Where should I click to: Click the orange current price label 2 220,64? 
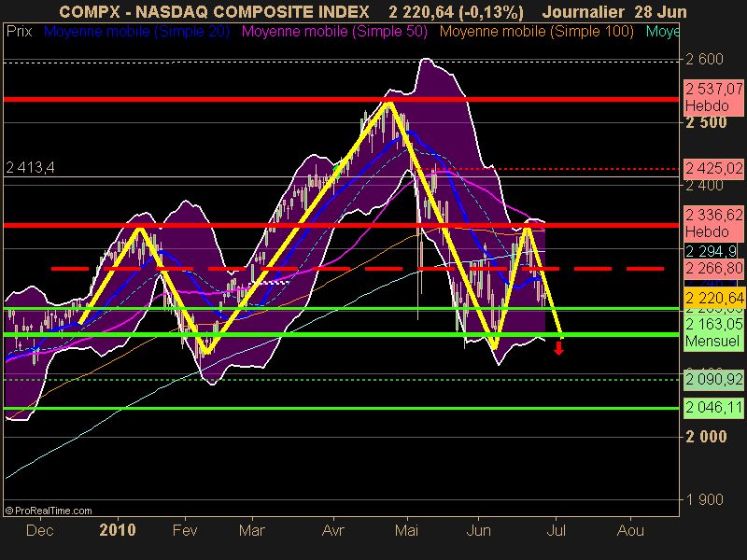pyautogui.click(x=713, y=298)
